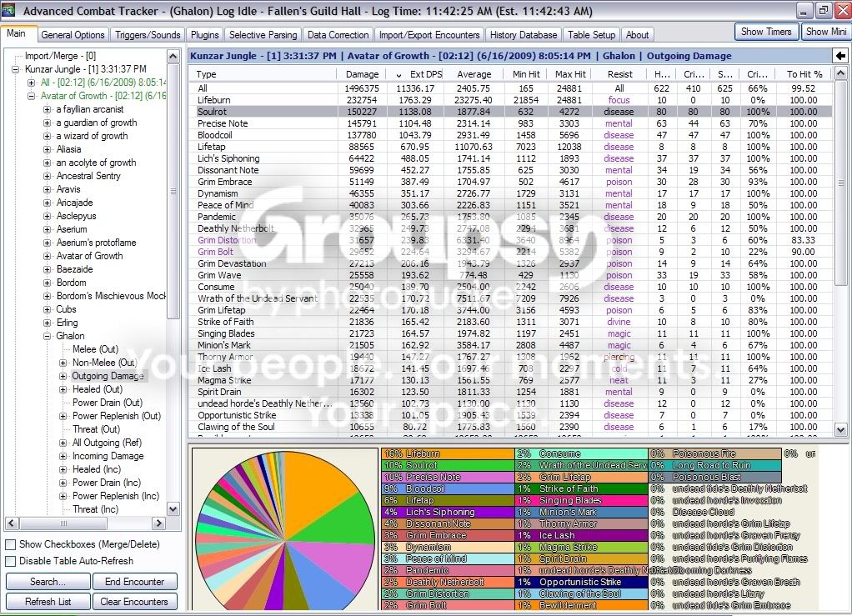Select Melee (Out) under Ghalon
This screenshot has height=616, width=852.
click(x=95, y=349)
